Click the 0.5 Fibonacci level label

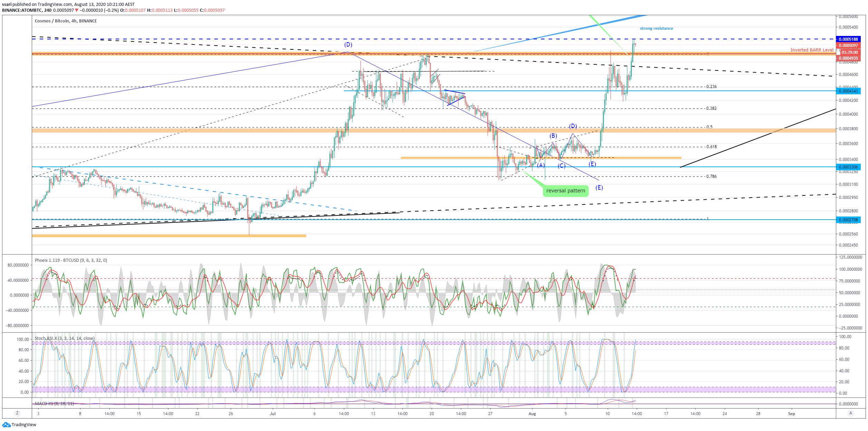click(709, 127)
